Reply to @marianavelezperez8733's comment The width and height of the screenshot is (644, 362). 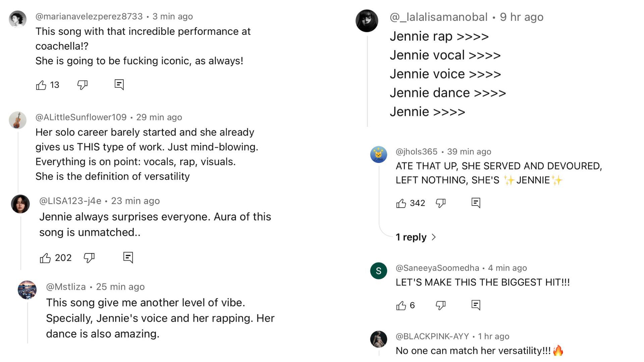point(119,84)
